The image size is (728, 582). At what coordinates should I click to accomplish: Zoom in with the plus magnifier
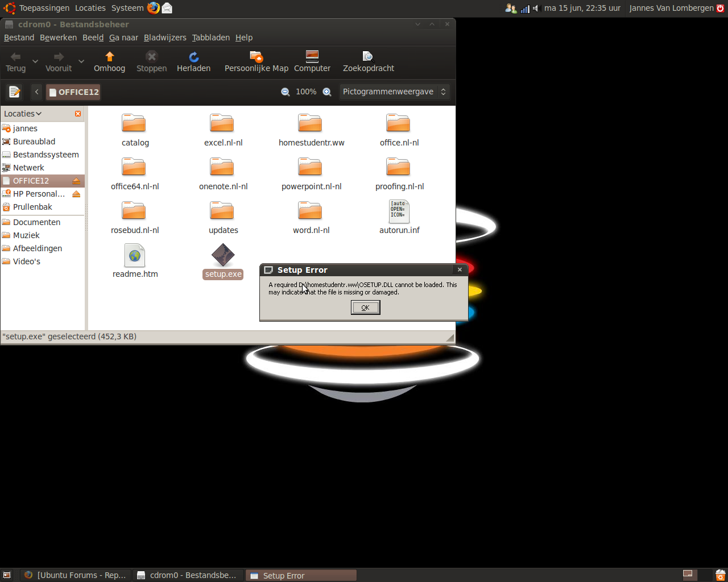click(x=327, y=92)
